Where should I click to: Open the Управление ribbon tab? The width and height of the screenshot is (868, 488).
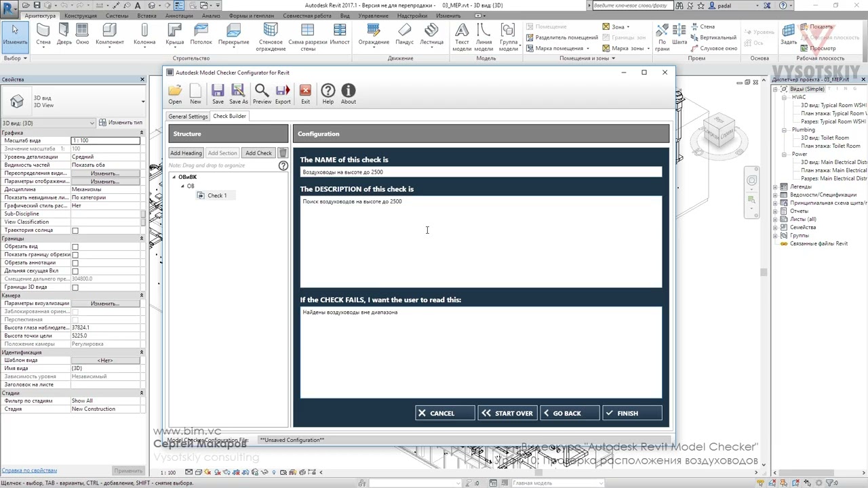[x=374, y=16]
